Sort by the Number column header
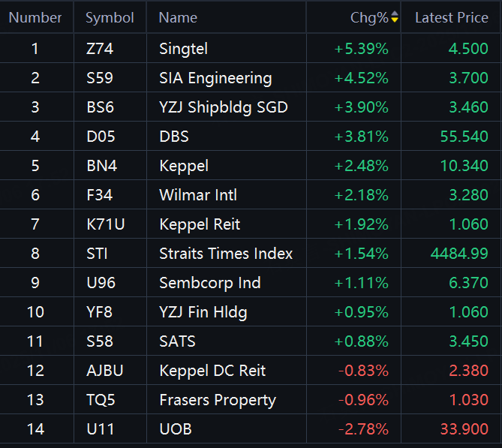Viewport: 502px width, 448px height. (35, 17)
